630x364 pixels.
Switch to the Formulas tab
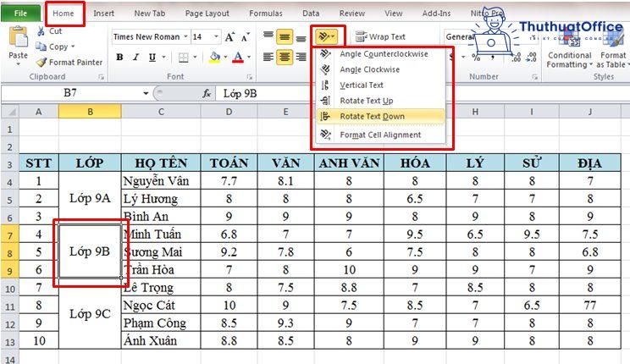click(x=266, y=14)
